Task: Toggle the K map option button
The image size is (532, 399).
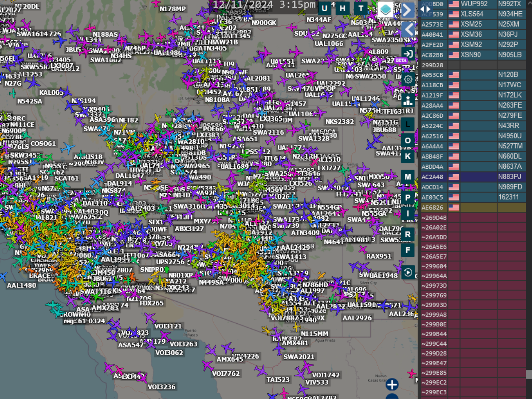Action: [408, 156]
